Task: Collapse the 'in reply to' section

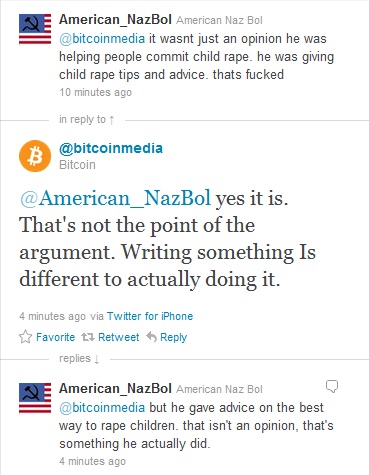Action: coord(87,119)
